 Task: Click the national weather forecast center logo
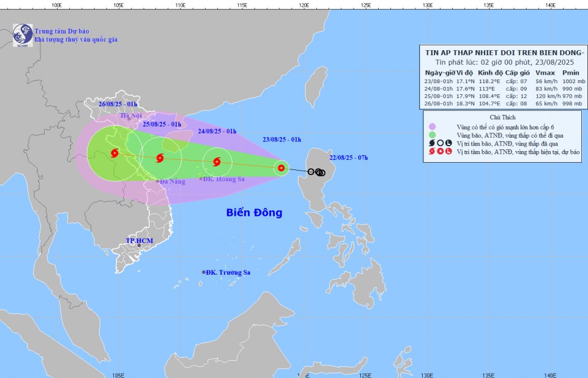pos(23,35)
